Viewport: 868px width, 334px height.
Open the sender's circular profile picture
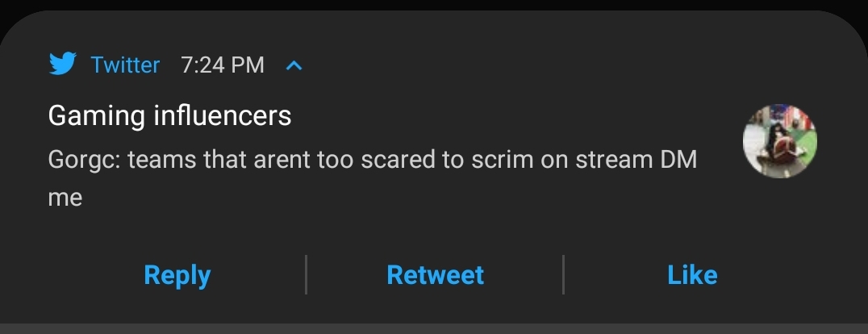coord(779,141)
